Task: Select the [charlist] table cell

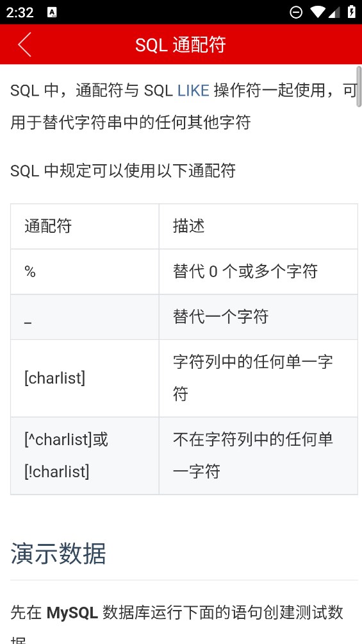Action: click(85, 378)
